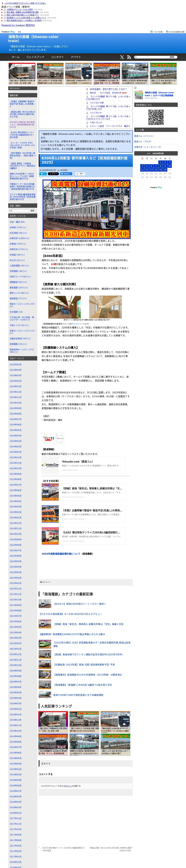186x868 pixels.
Task: Expand the JR九州 (21) category
Action: [x=23, y=260]
